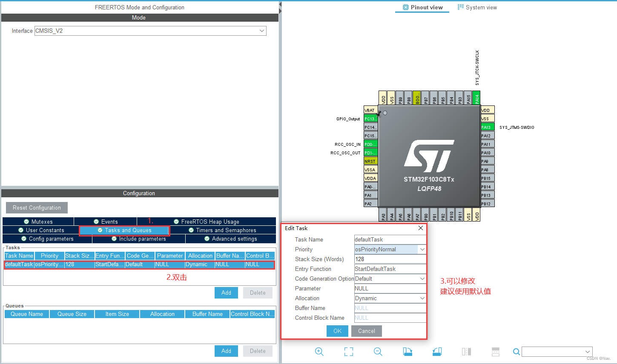Click Add under the Queues table
Screen dimensions: 617x364
pyautogui.click(x=226, y=351)
